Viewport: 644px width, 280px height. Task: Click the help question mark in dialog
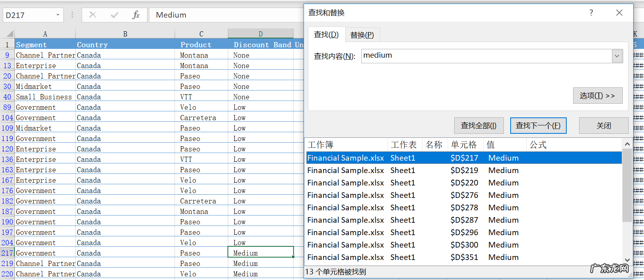pyautogui.click(x=591, y=13)
